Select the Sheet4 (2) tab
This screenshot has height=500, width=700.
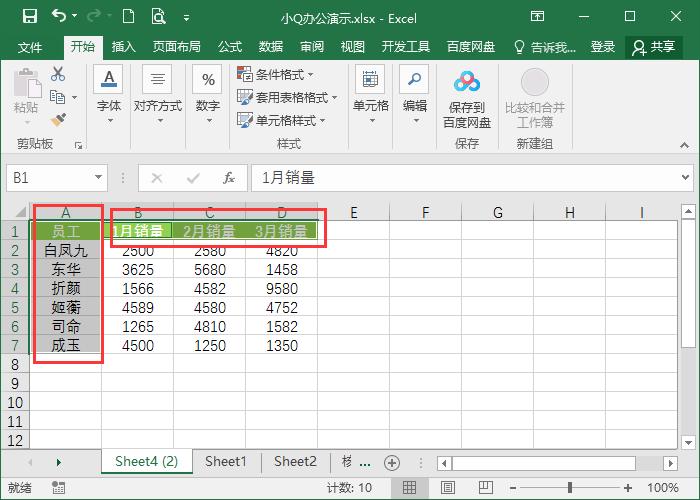tap(146, 462)
